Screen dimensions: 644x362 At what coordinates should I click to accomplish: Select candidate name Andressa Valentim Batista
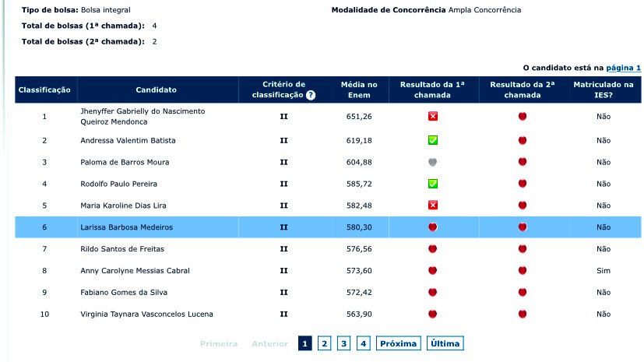128,140
